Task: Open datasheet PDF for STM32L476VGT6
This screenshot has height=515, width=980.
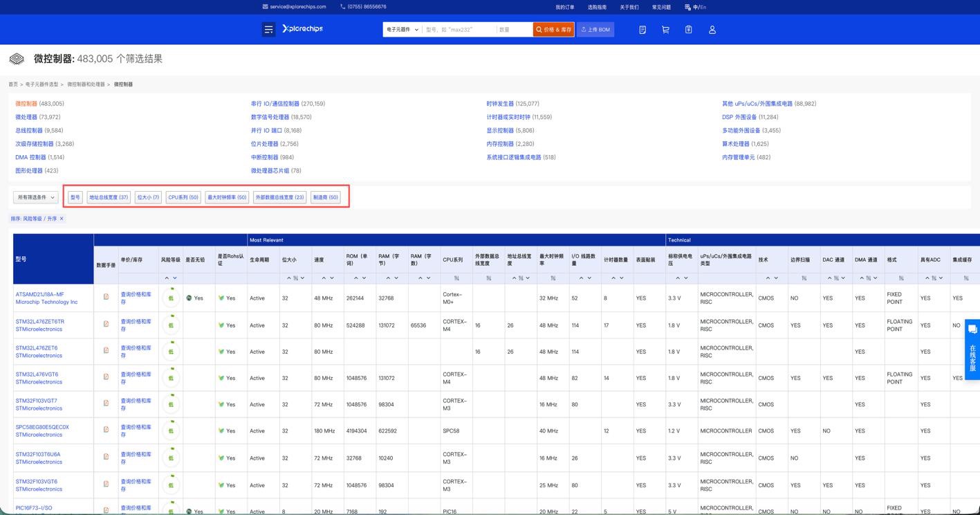Action: pos(106,377)
